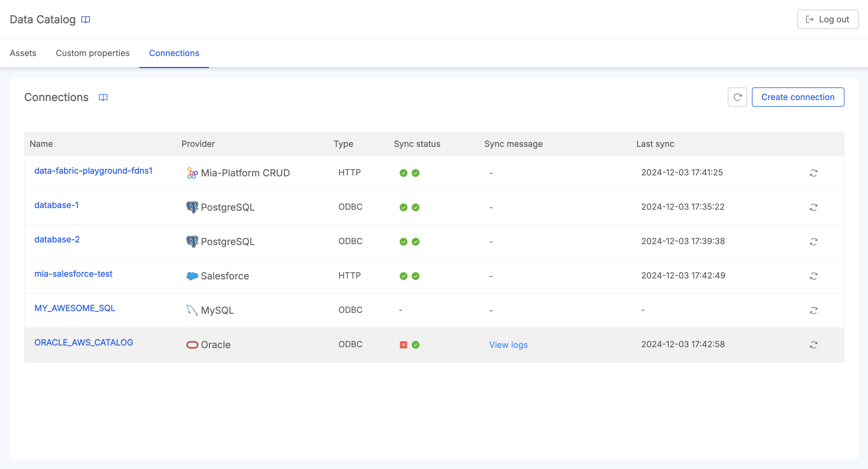
Task: Switch to the Assets tab
Action: click(x=23, y=53)
